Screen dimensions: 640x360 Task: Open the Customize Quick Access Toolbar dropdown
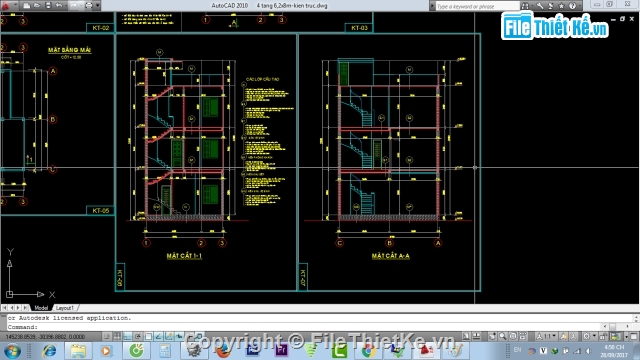(x=98, y=5)
